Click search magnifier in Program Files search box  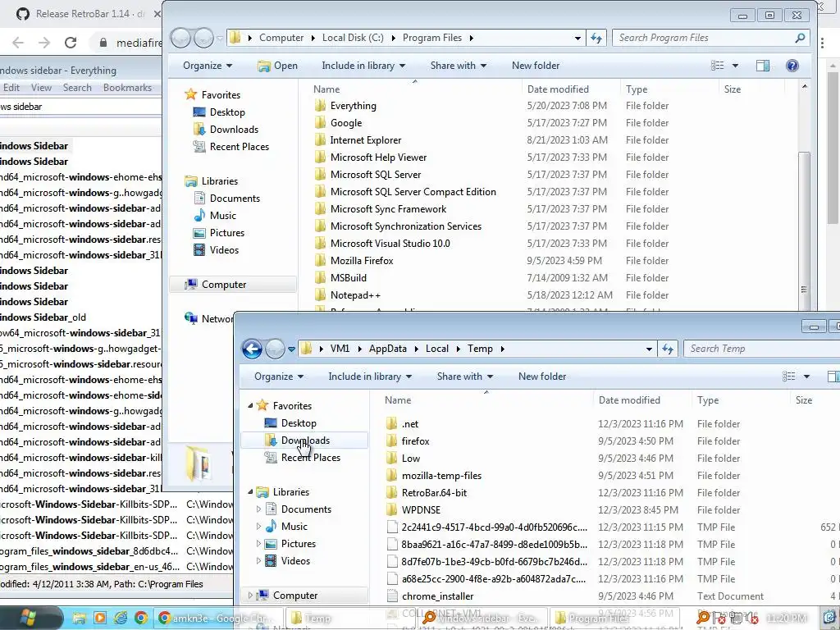800,38
